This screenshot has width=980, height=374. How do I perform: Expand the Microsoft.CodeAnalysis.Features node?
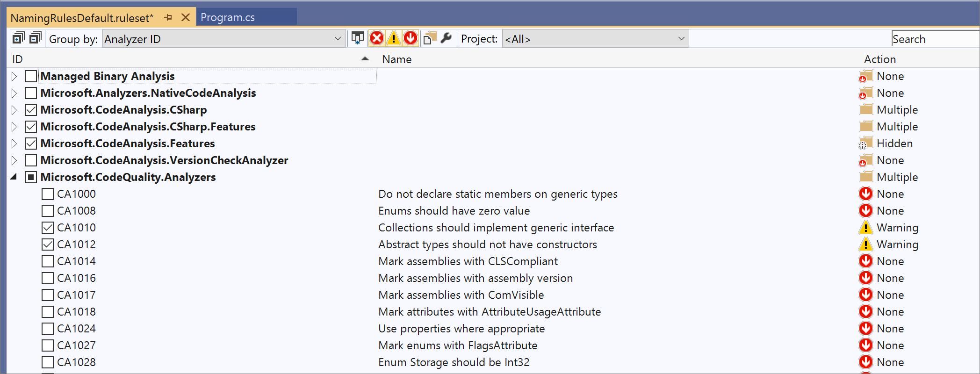click(14, 144)
